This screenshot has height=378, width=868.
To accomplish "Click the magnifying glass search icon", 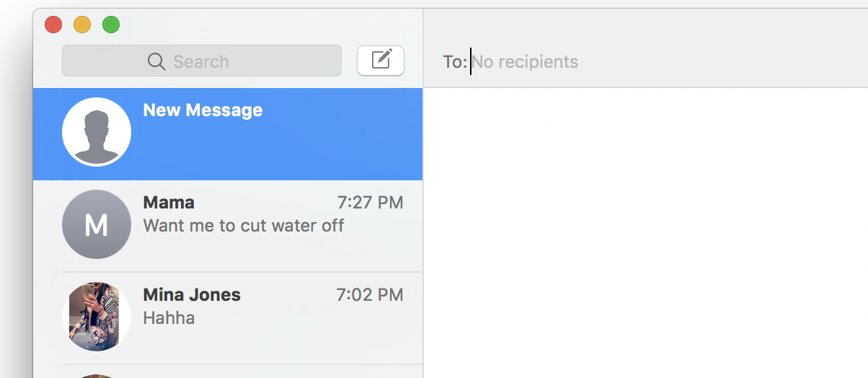I will pyautogui.click(x=156, y=61).
